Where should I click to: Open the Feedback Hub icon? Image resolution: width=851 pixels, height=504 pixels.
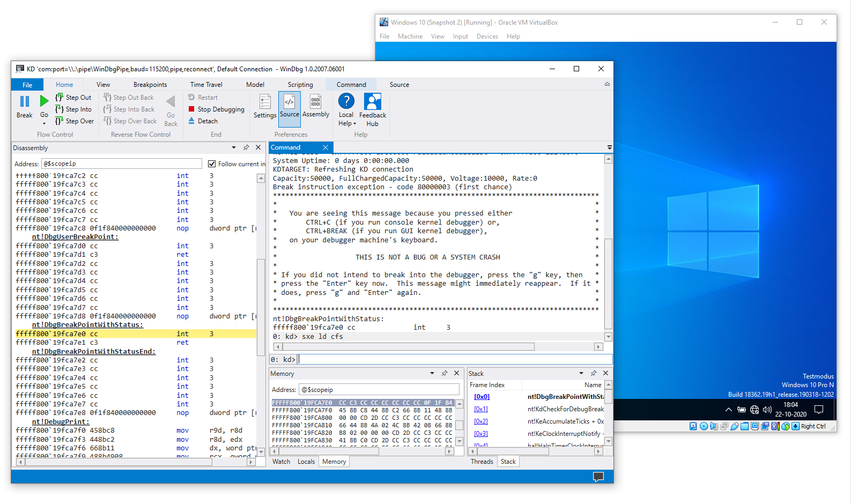(x=373, y=101)
